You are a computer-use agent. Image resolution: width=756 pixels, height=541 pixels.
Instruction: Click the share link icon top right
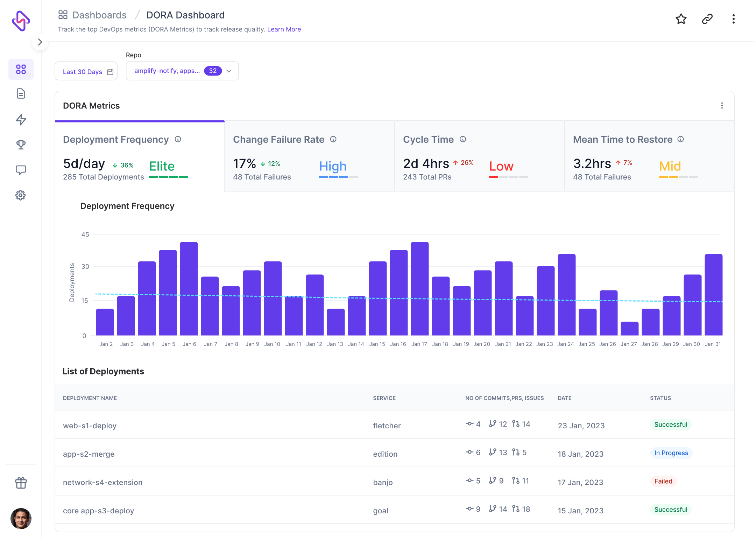coord(707,18)
